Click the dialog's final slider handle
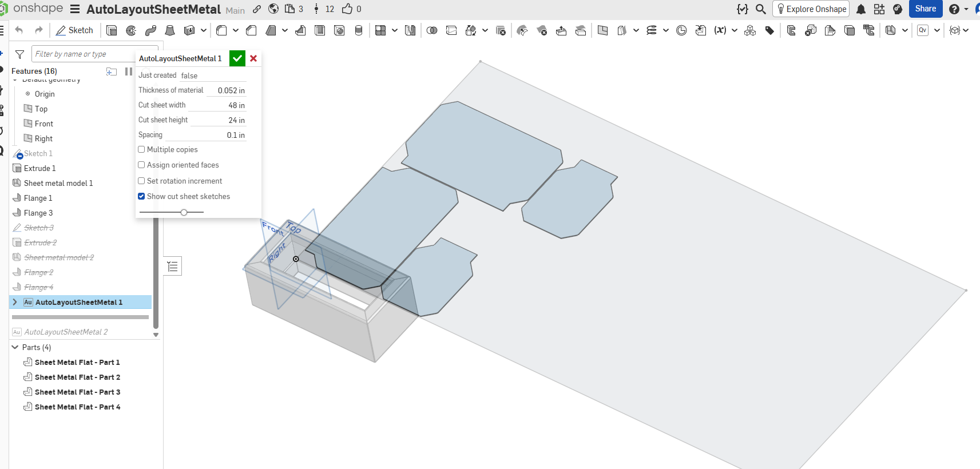Screen dimensions: 980x469 click(184, 212)
